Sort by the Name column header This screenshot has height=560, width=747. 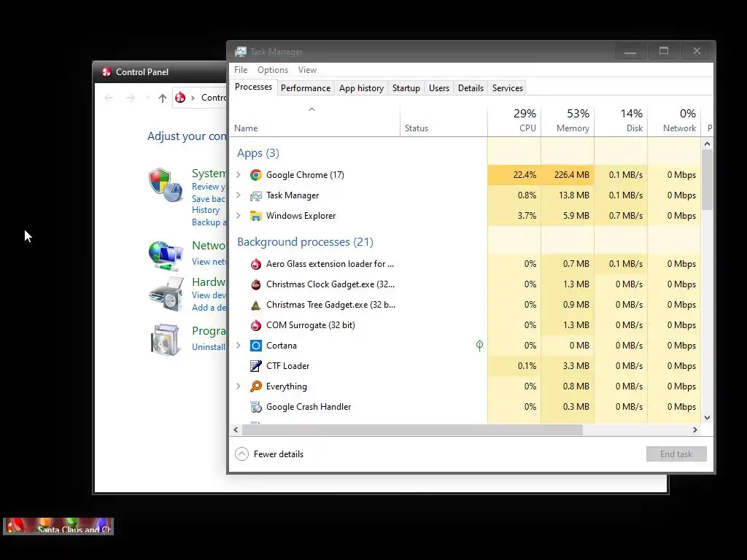[315, 120]
